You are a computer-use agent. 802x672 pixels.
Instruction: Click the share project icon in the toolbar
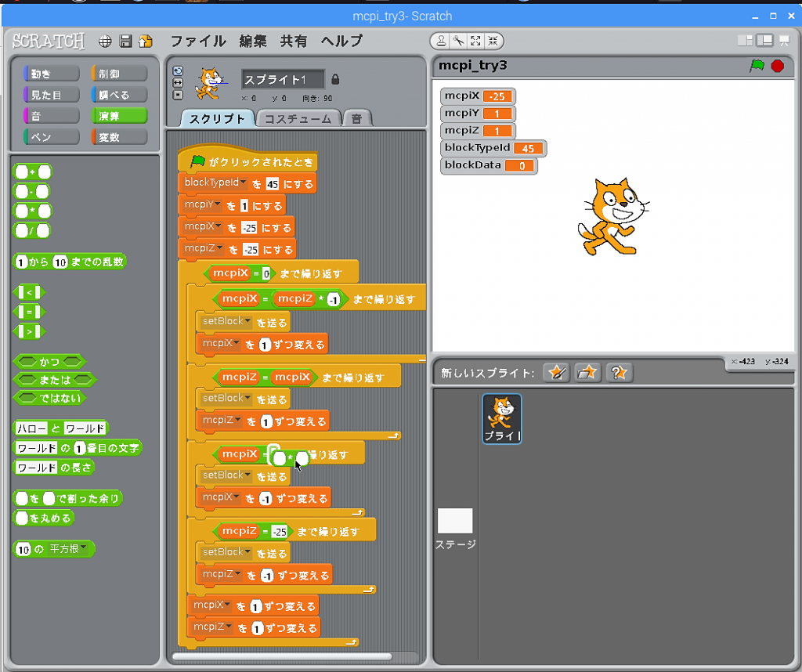click(145, 42)
